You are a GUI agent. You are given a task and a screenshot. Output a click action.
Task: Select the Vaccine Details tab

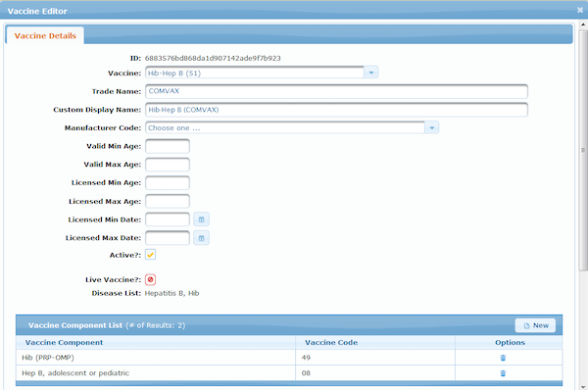pyautogui.click(x=45, y=36)
